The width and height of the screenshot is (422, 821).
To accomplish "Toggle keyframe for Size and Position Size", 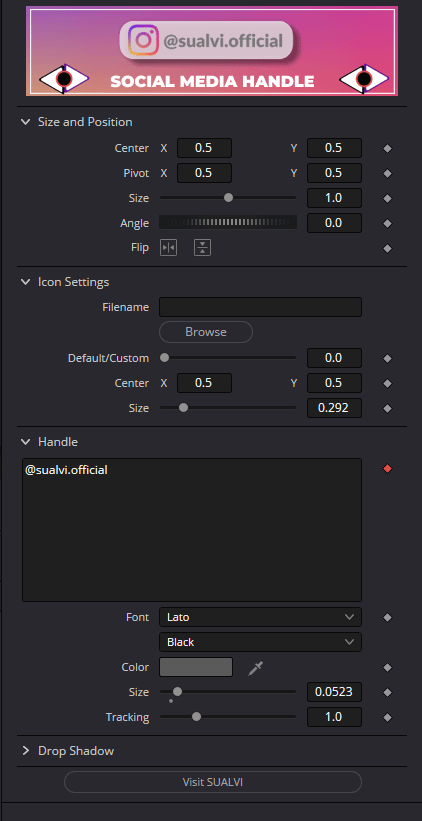I will pos(387,198).
